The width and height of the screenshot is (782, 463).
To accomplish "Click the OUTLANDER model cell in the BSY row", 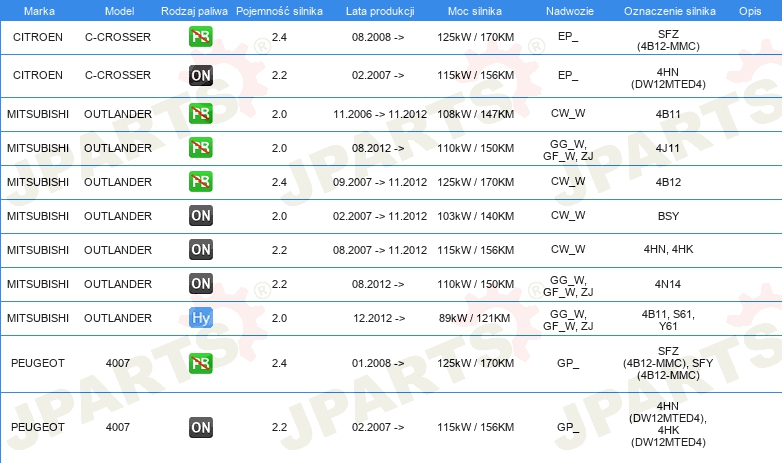I will (118, 216).
